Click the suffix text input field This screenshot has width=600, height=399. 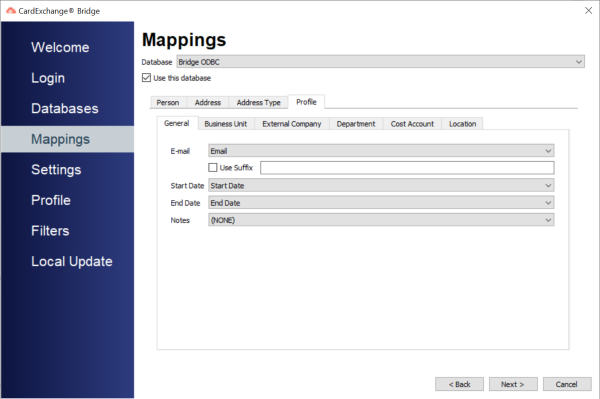tap(407, 168)
